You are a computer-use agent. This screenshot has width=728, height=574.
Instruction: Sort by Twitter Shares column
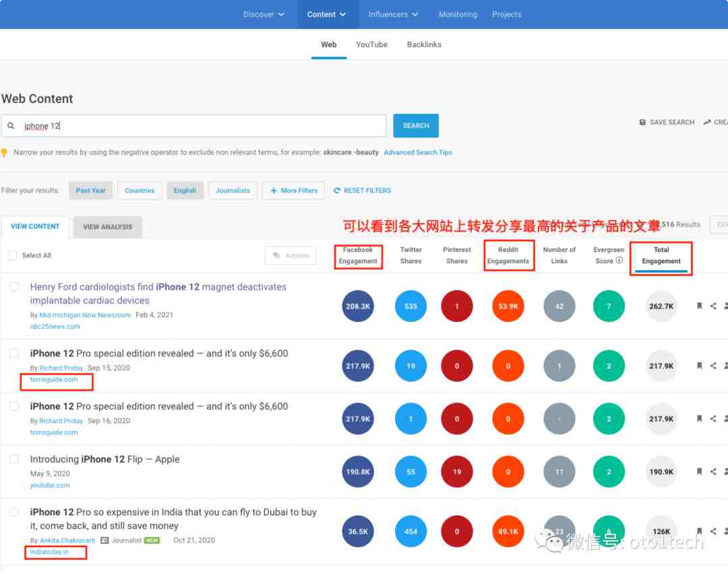coord(411,255)
